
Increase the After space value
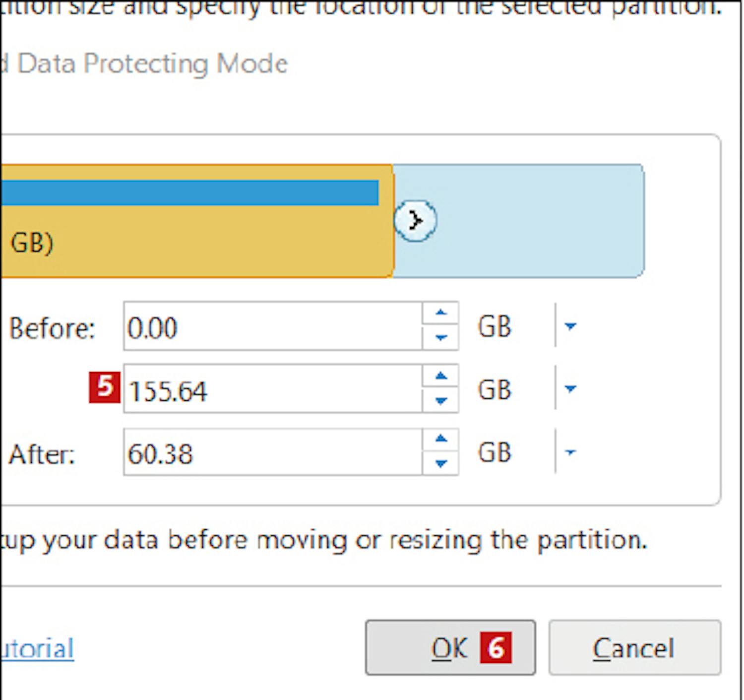[x=440, y=439]
